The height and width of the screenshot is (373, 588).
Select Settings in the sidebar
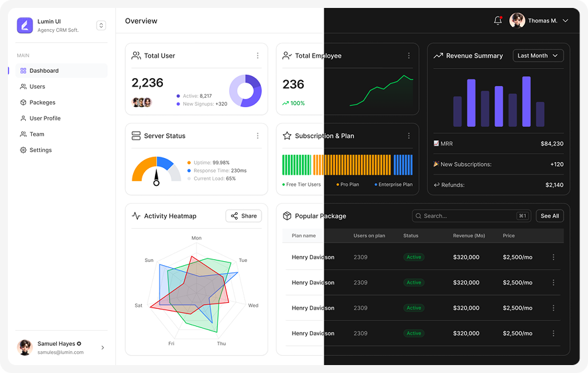[40, 150]
